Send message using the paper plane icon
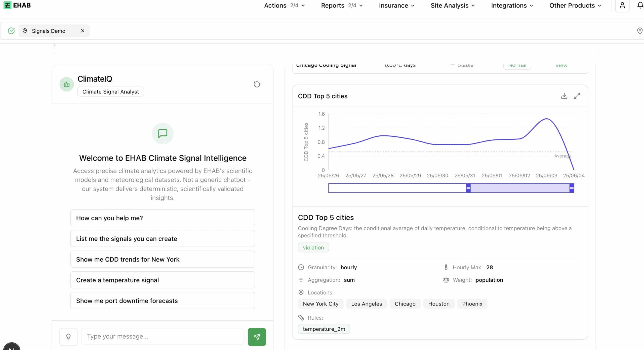 257,336
